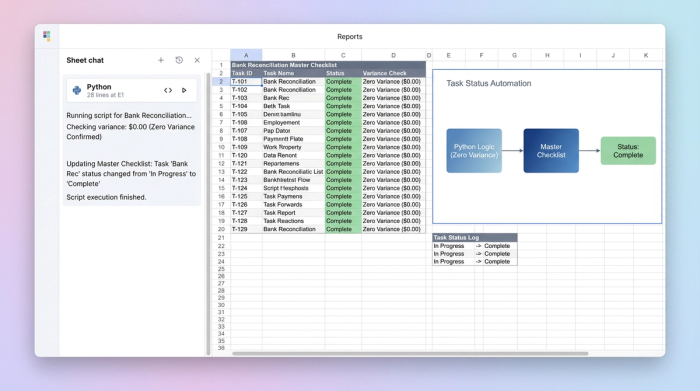
Task: Click cell T-105
Action: pyautogui.click(x=246, y=114)
